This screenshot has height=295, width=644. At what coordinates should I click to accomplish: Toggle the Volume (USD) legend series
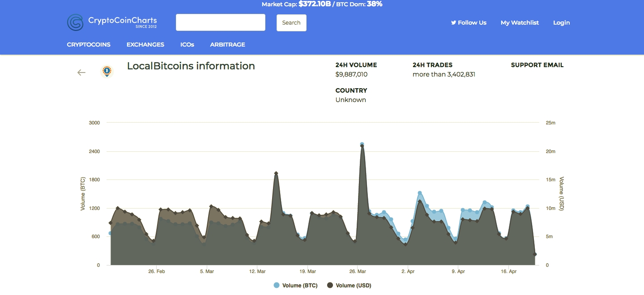tap(349, 286)
